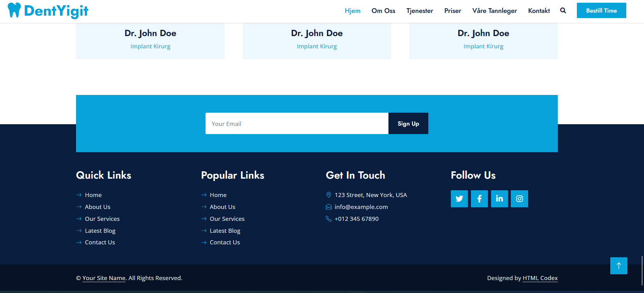Click the search magnifier icon

(563, 11)
